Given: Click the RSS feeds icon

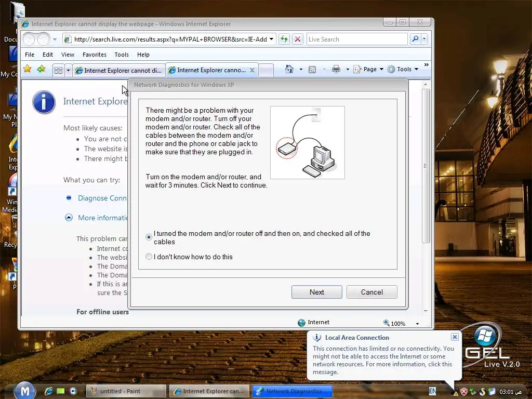Looking at the screenshot, I should click(x=312, y=70).
